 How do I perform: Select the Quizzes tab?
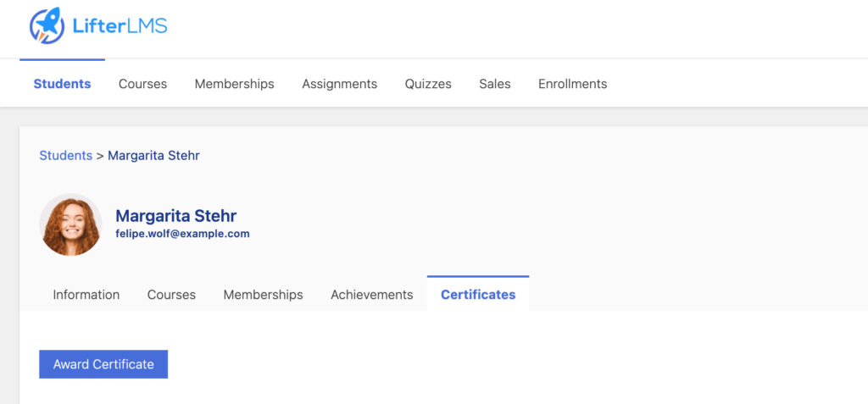(x=428, y=84)
